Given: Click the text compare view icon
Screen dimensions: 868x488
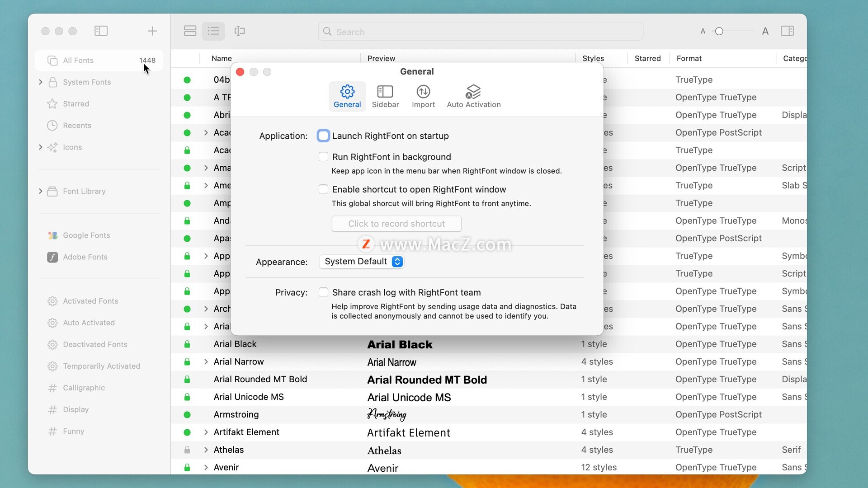Looking at the screenshot, I should [240, 31].
